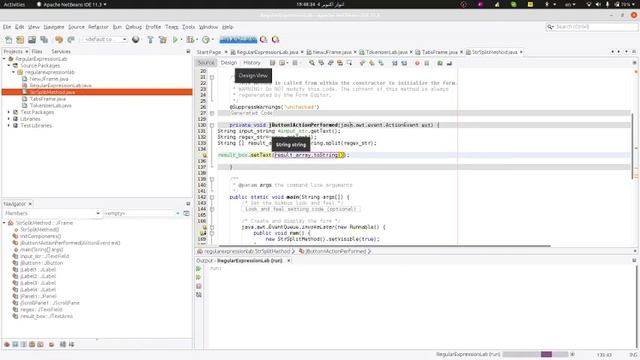Click the New Project toolbar icon
640x360 pixels.
(20, 40)
